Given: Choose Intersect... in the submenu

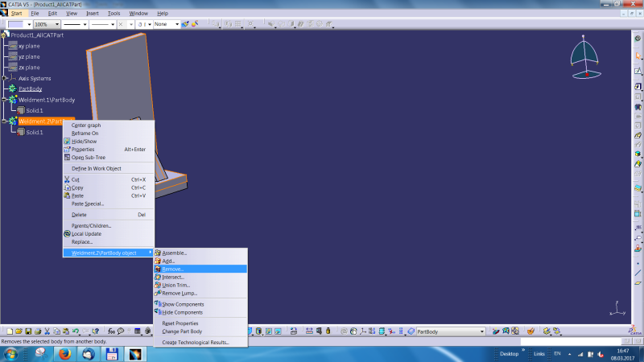Looking at the screenshot, I should (x=200, y=277).
